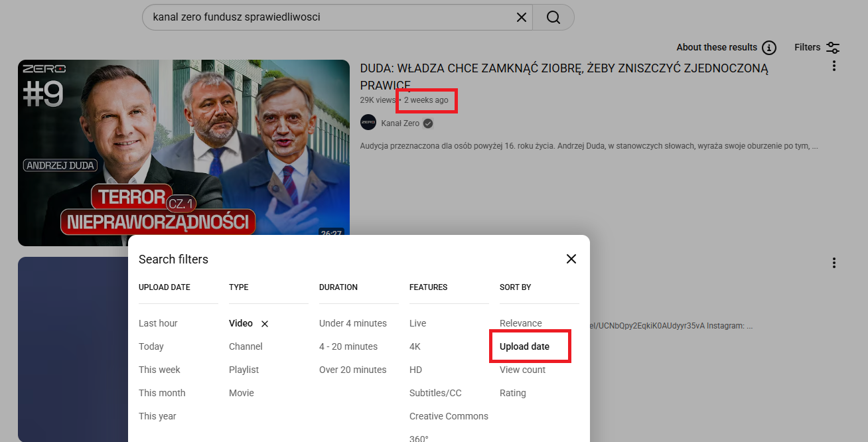This screenshot has width=868, height=442.
Task: Open three-dot menu for the Duda video
Action: click(834, 66)
